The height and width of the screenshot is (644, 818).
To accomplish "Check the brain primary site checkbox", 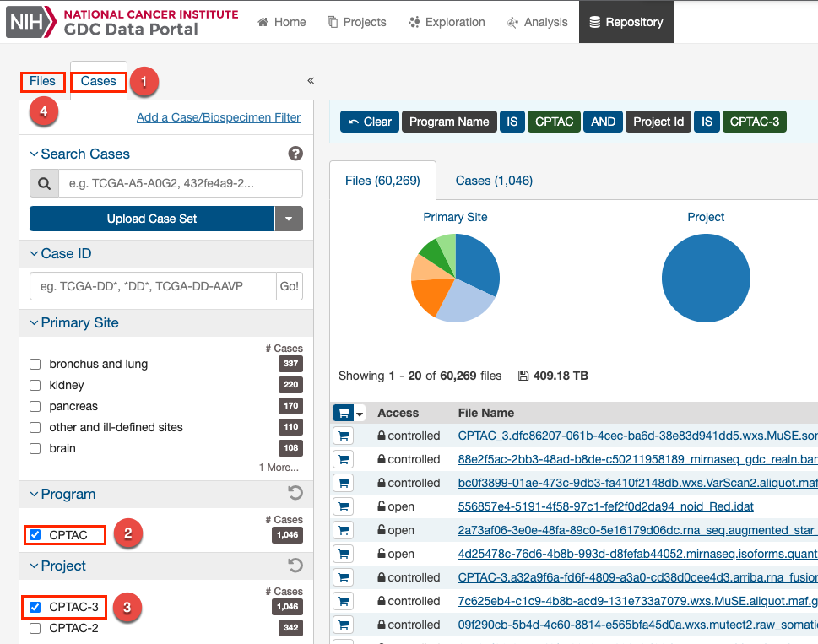I will coord(35,448).
